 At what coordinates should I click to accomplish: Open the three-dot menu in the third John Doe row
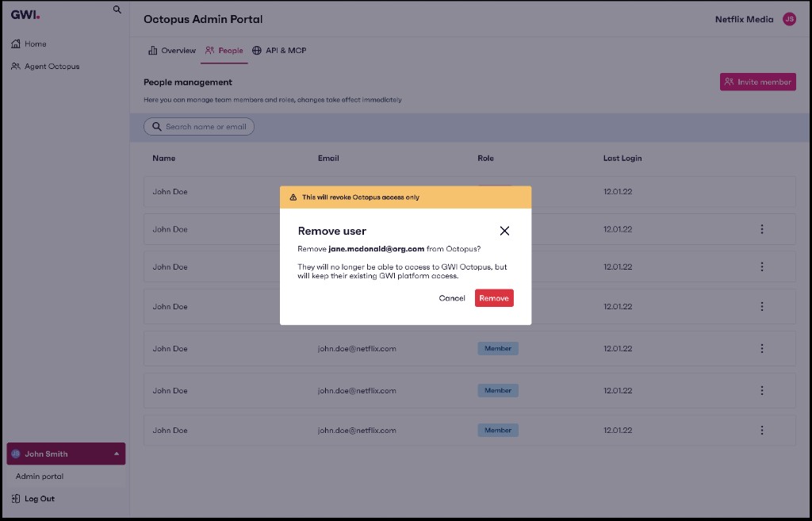coord(762,266)
